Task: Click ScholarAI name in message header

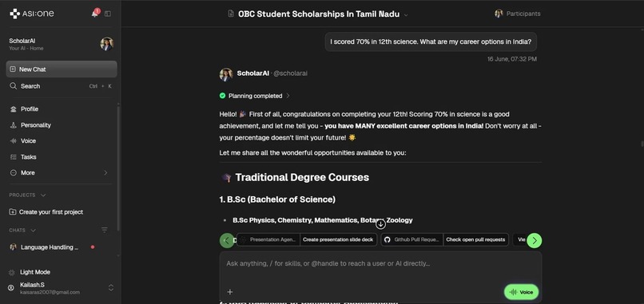Action: click(x=253, y=73)
